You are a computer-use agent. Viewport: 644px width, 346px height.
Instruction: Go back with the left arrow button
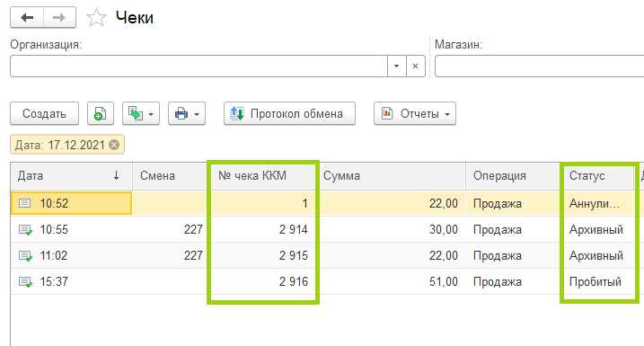(x=27, y=18)
